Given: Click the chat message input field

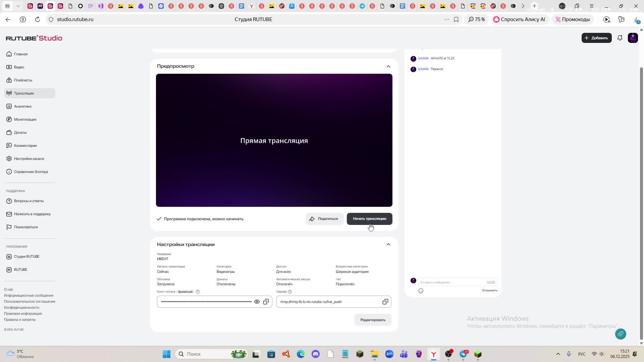Looking at the screenshot, I should (451, 282).
